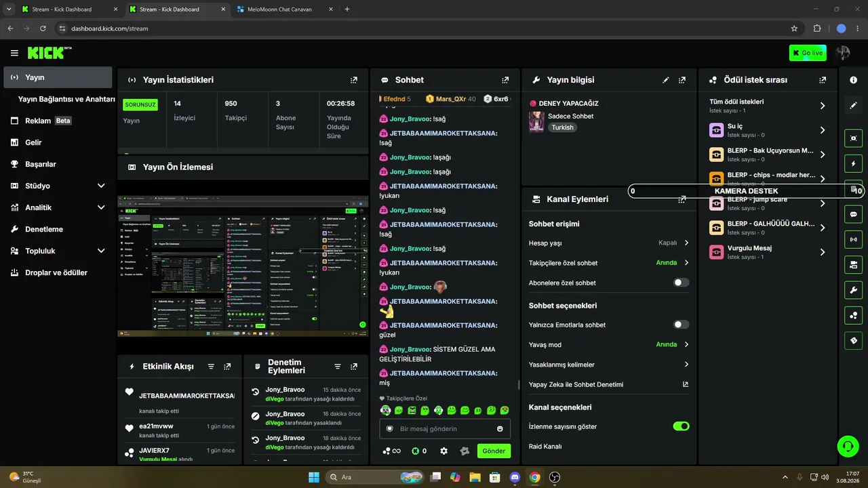Click the green support headset button
This screenshot has height=488, width=868.
pos(848,446)
